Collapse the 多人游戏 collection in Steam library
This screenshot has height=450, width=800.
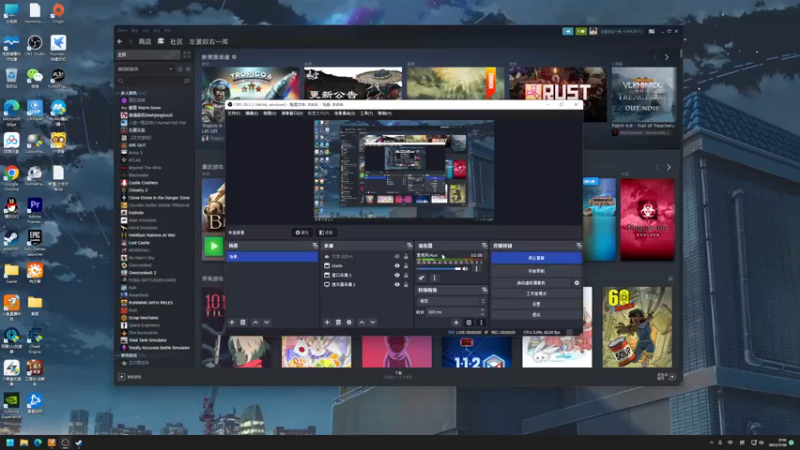pos(119,93)
